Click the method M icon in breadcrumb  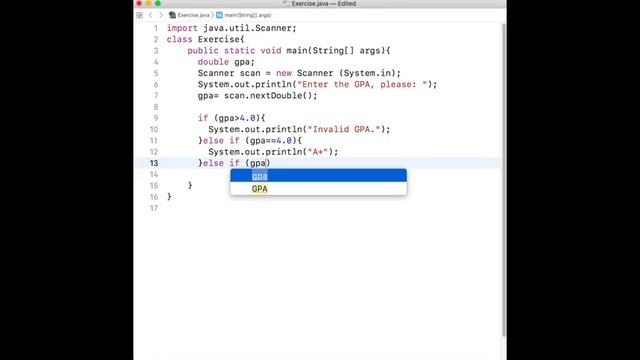(219, 15)
